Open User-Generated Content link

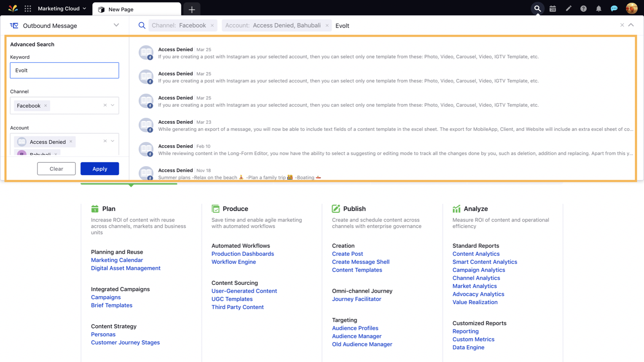click(x=244, y=291)
